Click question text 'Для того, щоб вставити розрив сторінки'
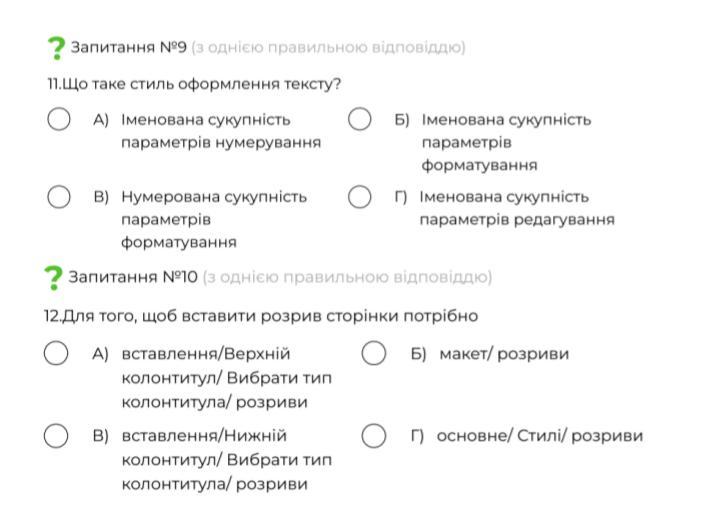The image size is (720, 511). (230, 316)
